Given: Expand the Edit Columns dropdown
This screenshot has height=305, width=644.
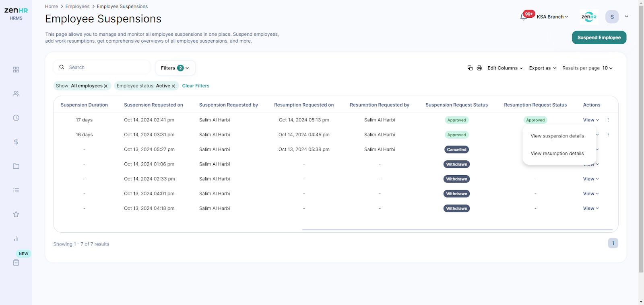Looking at the screenshot, I should click(505, 68).
